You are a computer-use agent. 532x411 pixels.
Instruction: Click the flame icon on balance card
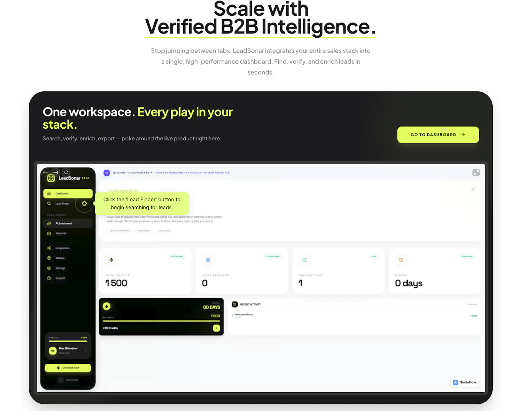click(x=106, y=306)
